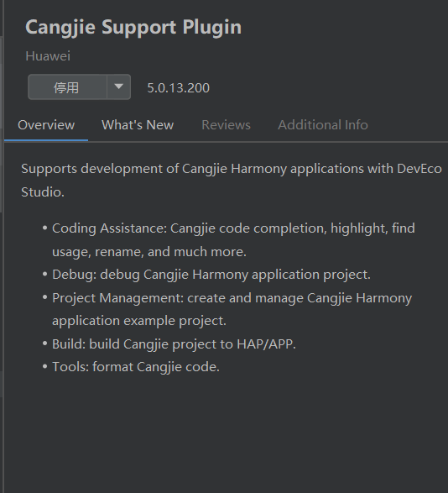Click the Debug bullet line
The height and width of the screenshot is (493, 448).
[x=211, y=275]
